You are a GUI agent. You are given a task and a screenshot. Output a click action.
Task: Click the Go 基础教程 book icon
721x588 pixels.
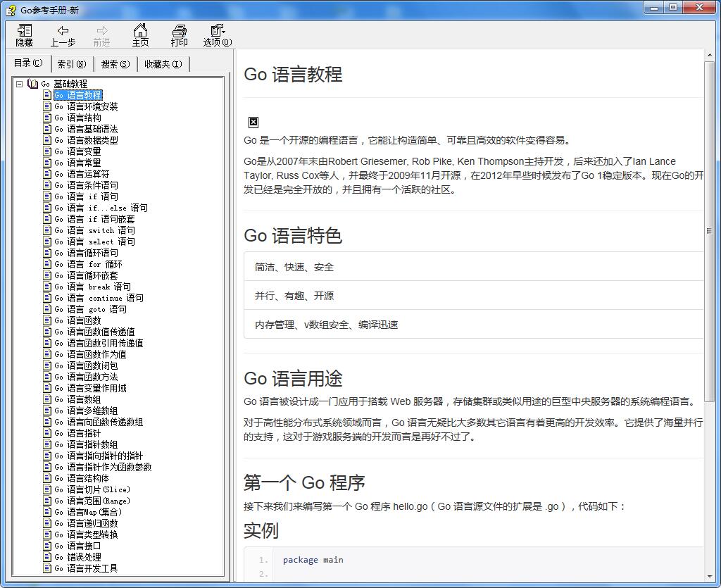point(33,84)
